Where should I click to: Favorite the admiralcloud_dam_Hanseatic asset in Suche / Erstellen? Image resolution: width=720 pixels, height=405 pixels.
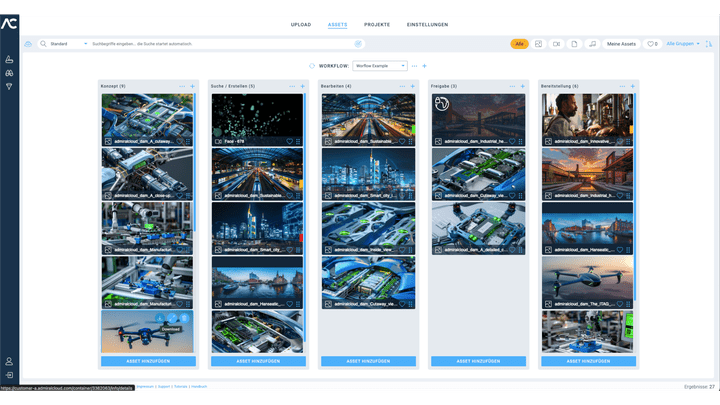click(289, 304)
